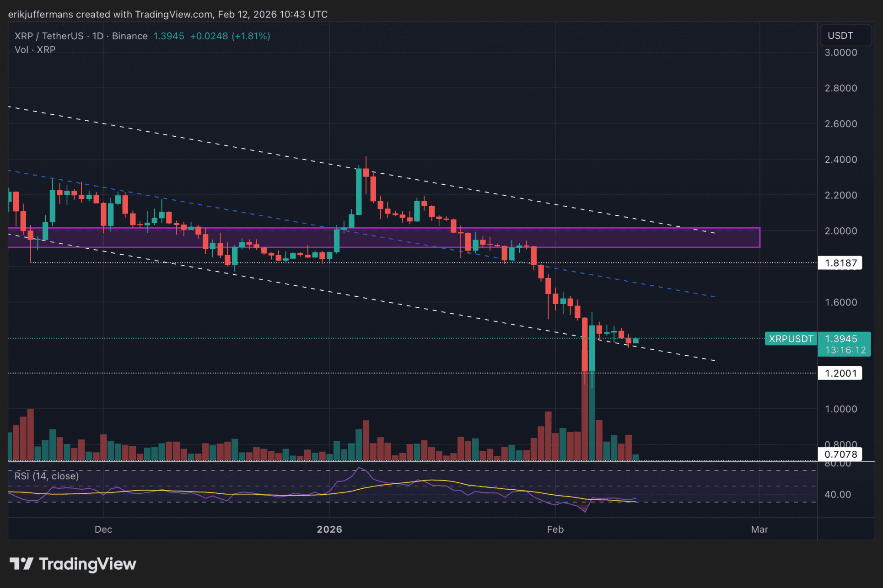Screen dimensions: 883x588
Task: Click the XRPUSDT price line tag
Action: 791,339
